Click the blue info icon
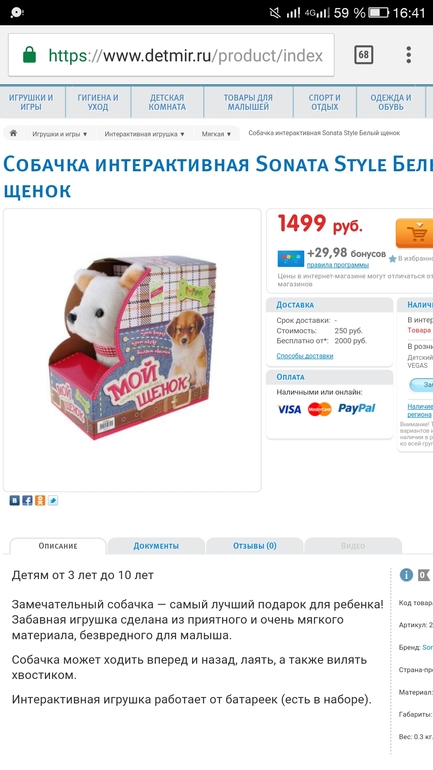This screenshot has width=433, height=770. 406,575
